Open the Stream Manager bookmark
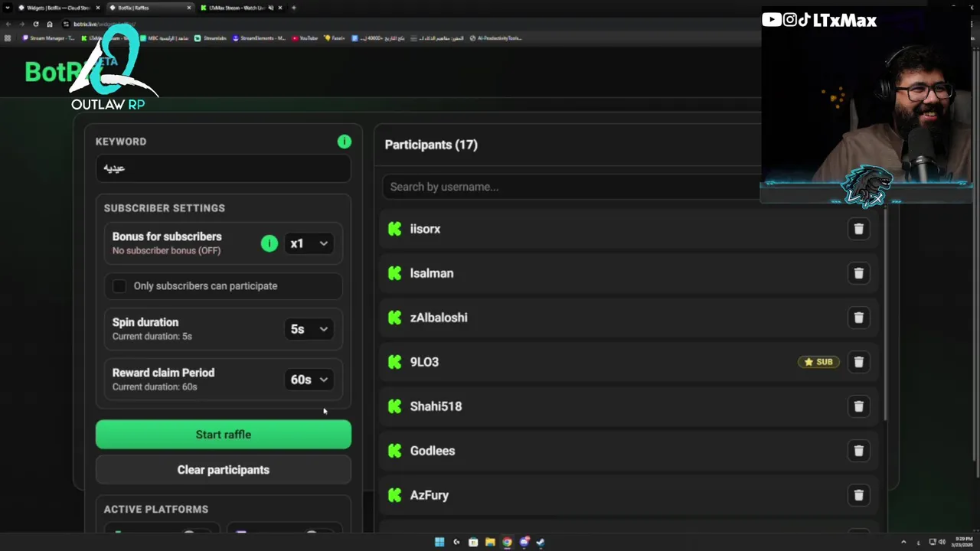This screenshot has height=551, width=980. point(49,37)
